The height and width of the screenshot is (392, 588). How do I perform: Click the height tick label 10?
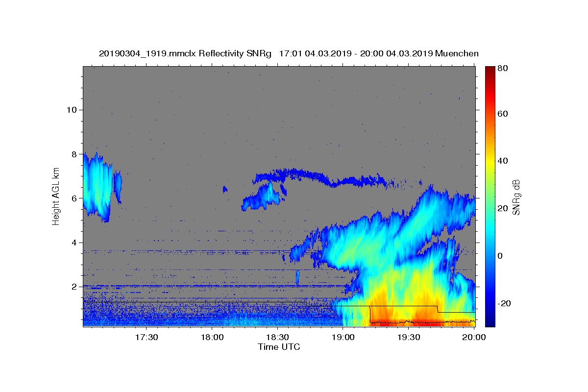(x=71, y=109)
